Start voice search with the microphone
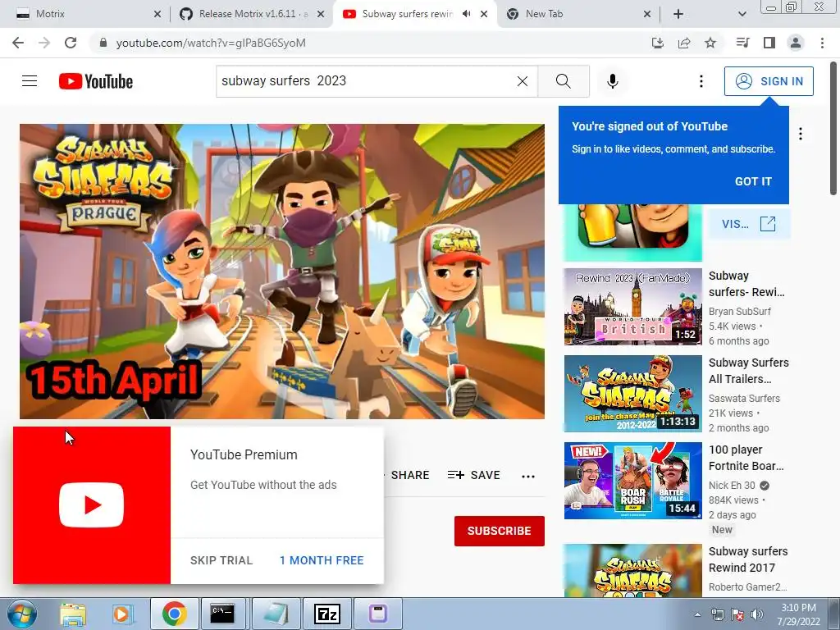This screenshot has width=840, height=630. pos(612,81)
